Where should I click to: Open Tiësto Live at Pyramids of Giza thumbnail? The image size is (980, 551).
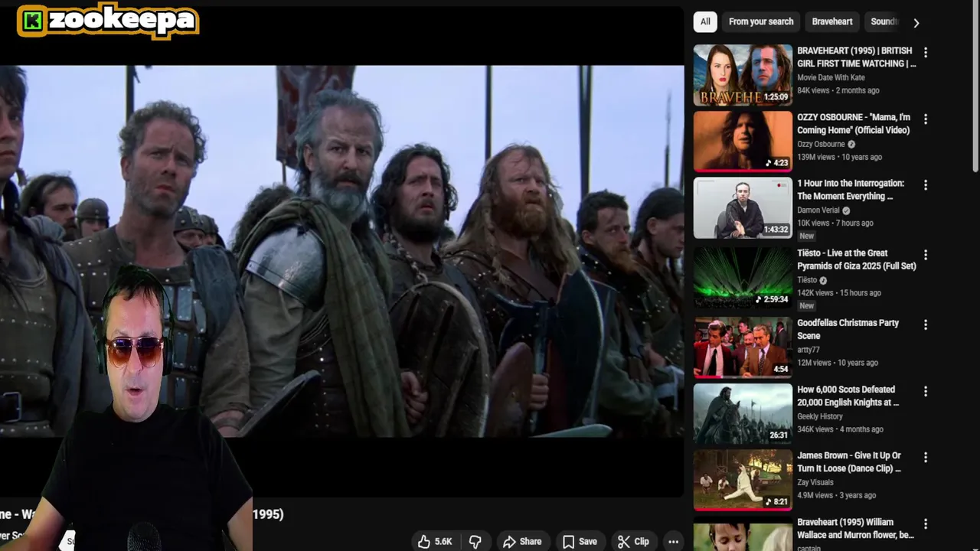pyautogui.click(x=743, y=278)
